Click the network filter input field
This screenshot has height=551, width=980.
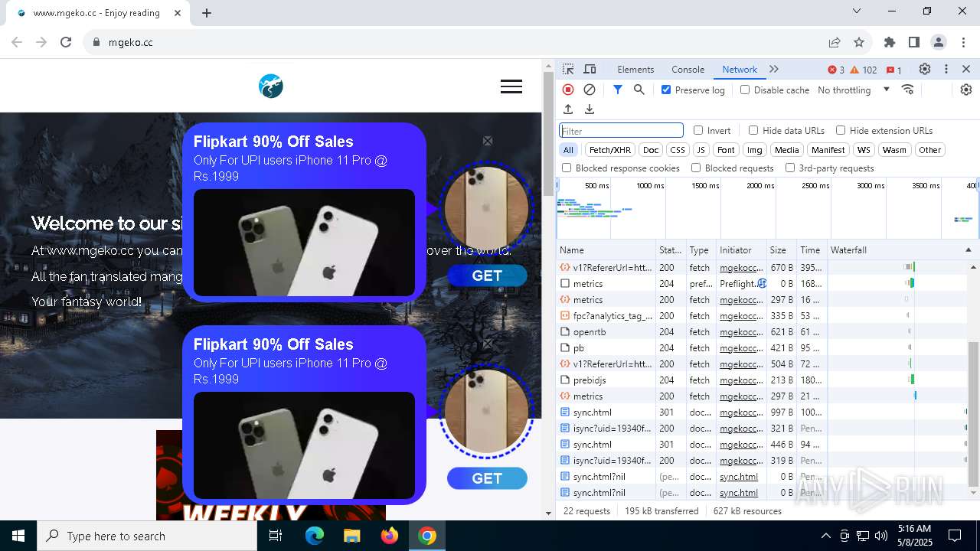pyautogui.click(x=621, y=130)
